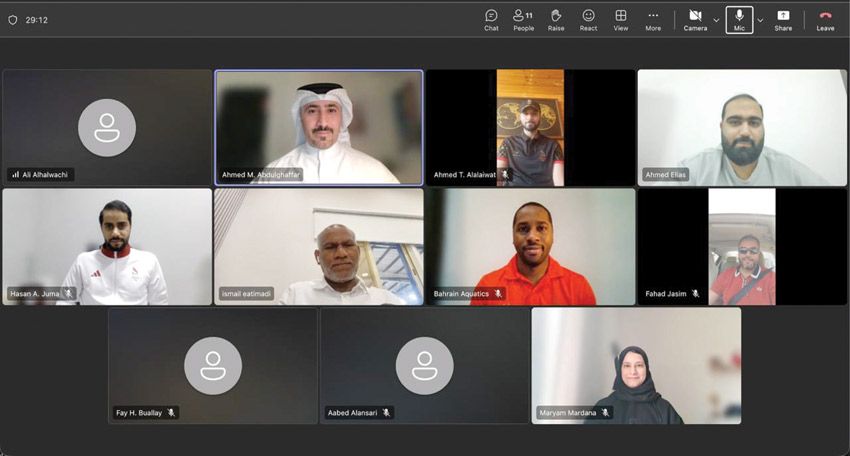Select Ali Alhalwachi's avatar tile
The height and width of the screenshot is (456, 850).
click(x=107, y=127)
